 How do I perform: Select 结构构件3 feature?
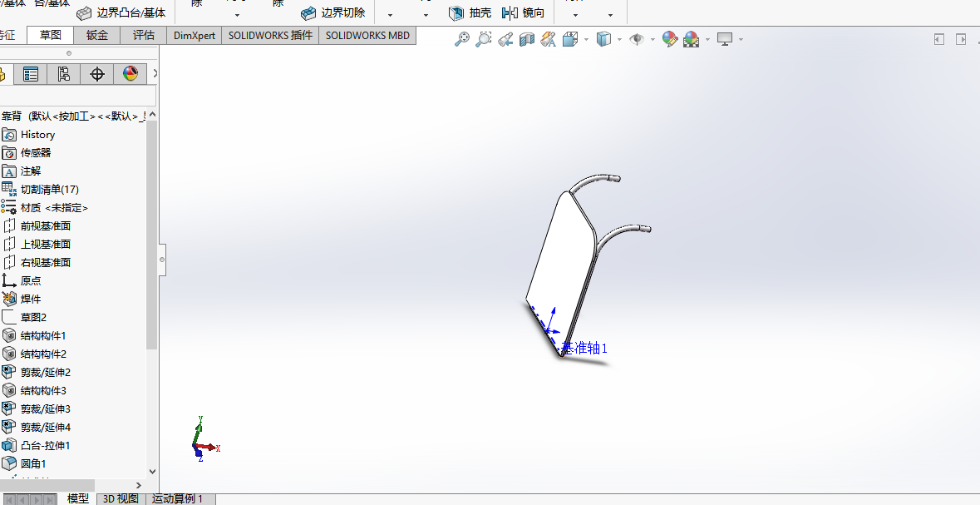[x=34, y=390]
